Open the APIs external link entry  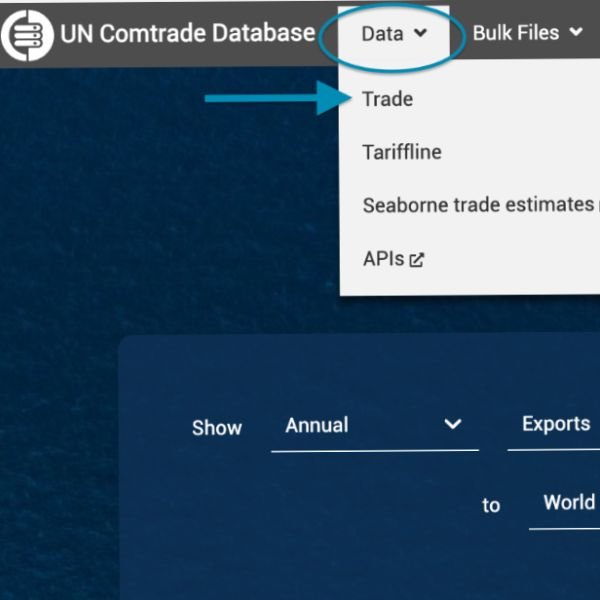pyautogui.click(x=393, y=259)
